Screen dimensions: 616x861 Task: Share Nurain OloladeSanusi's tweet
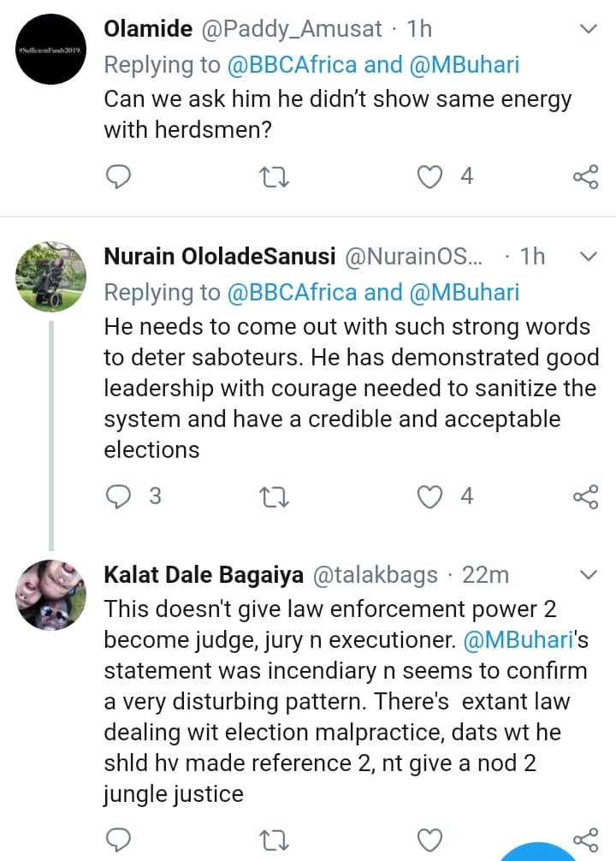[x=585, y=496]
